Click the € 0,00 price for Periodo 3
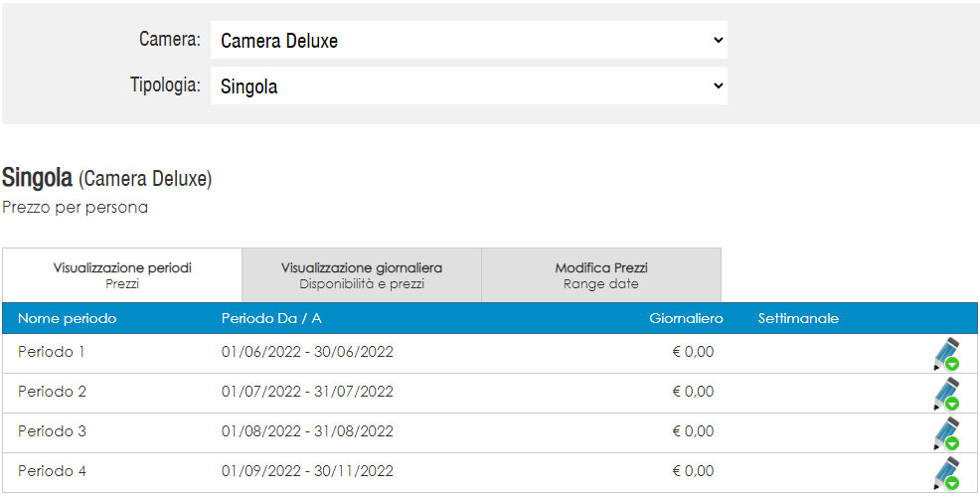The height and width of the screenshot is (498, 980). pyautogui.click(x=693, y=431)
